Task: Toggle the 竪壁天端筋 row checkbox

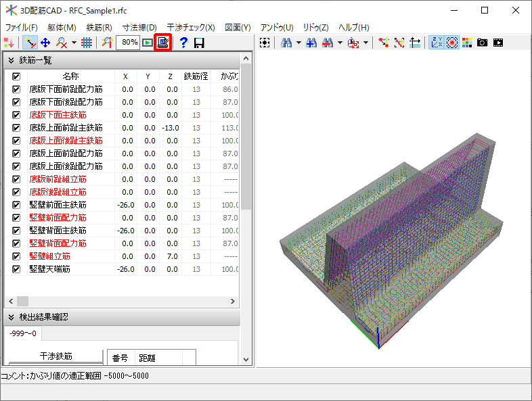Action: (x=16, y=269)
